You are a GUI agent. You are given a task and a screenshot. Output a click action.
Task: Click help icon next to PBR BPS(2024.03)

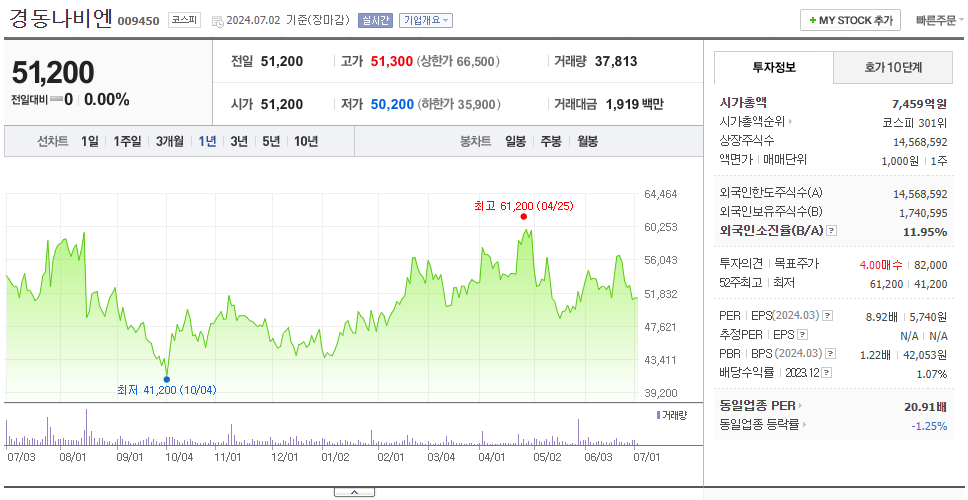tap(831, 354)
